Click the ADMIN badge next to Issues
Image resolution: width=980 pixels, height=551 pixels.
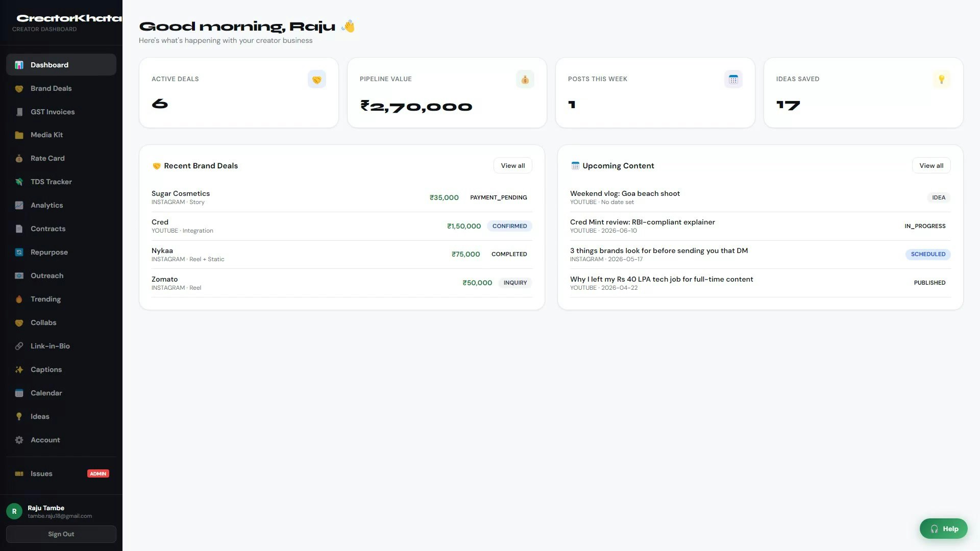(x=98, y=473)
